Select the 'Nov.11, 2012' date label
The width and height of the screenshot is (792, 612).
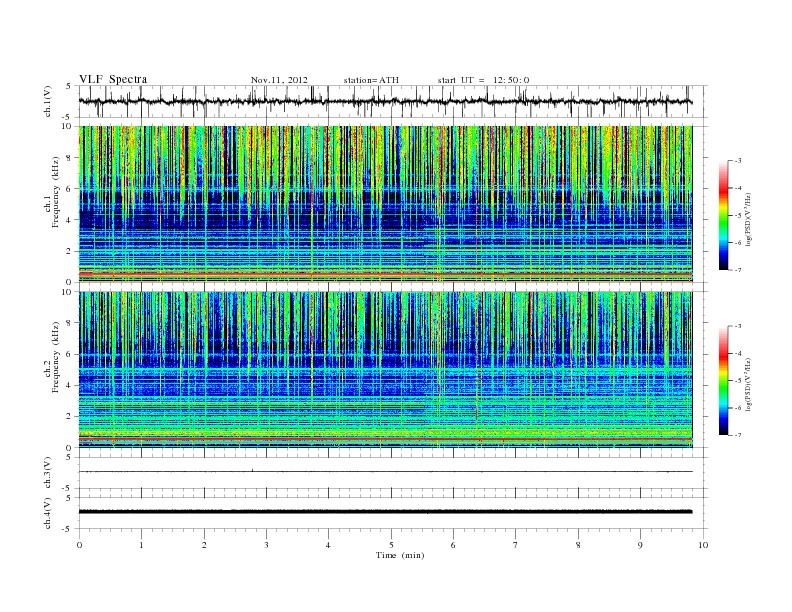(279, 80)
